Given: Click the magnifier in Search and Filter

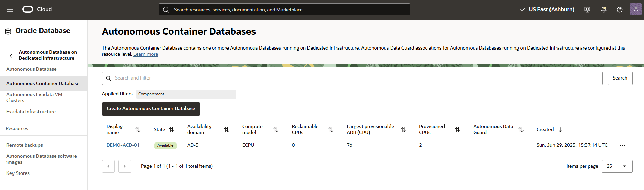Looking at the screenshot, I should pos(109,78).
